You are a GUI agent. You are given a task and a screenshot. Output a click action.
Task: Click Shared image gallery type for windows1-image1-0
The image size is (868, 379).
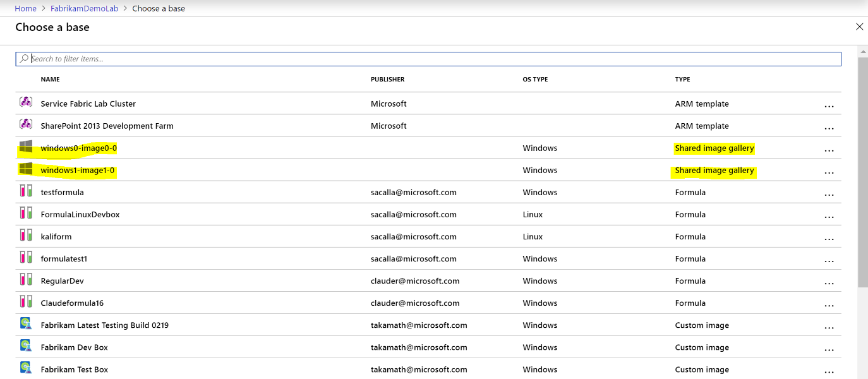click(x=714, y=170)
